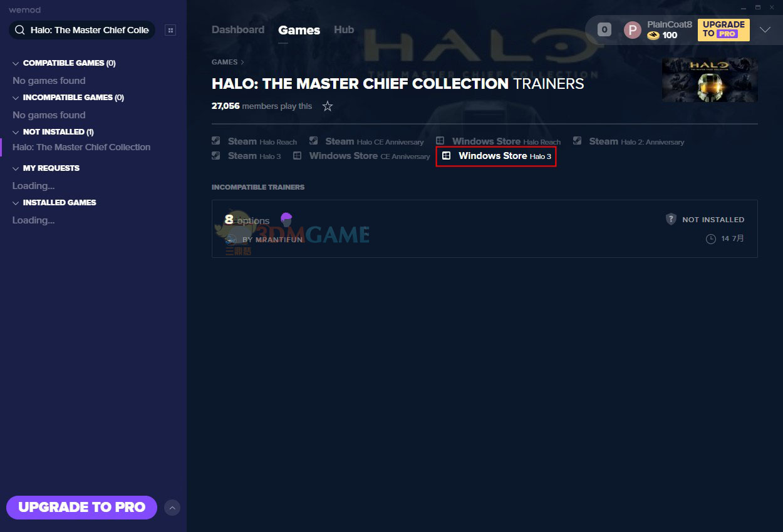Click the UPGRADE TO PRO button
Screen dimensions: 783x532
pos(81,508)
